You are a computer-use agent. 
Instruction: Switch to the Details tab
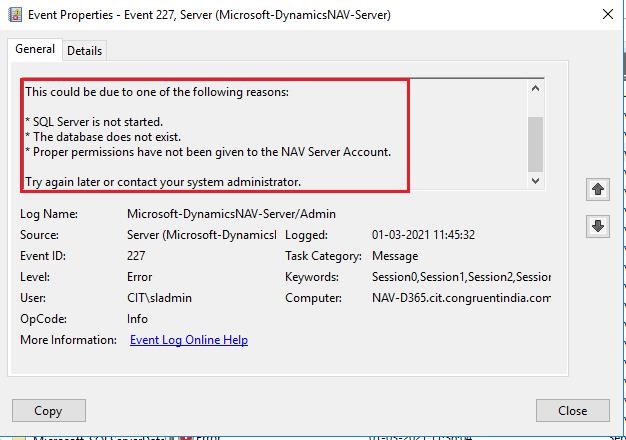(85, 51)
